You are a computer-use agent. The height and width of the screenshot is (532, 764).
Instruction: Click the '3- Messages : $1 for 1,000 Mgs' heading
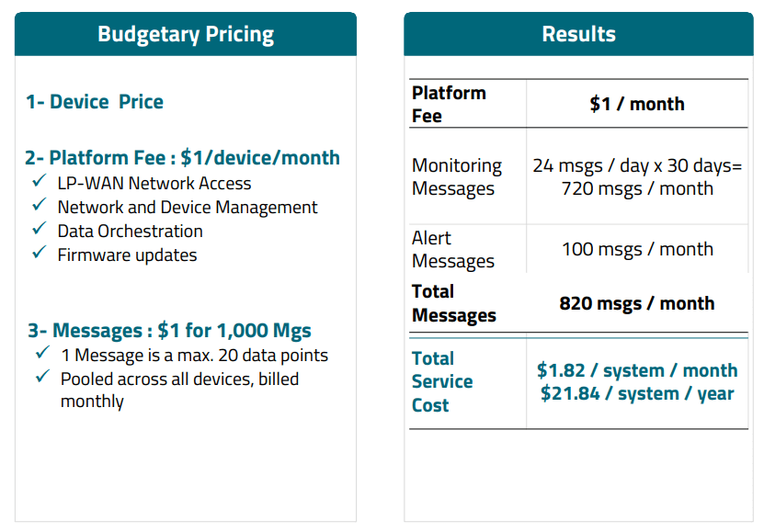coord(169,330)
